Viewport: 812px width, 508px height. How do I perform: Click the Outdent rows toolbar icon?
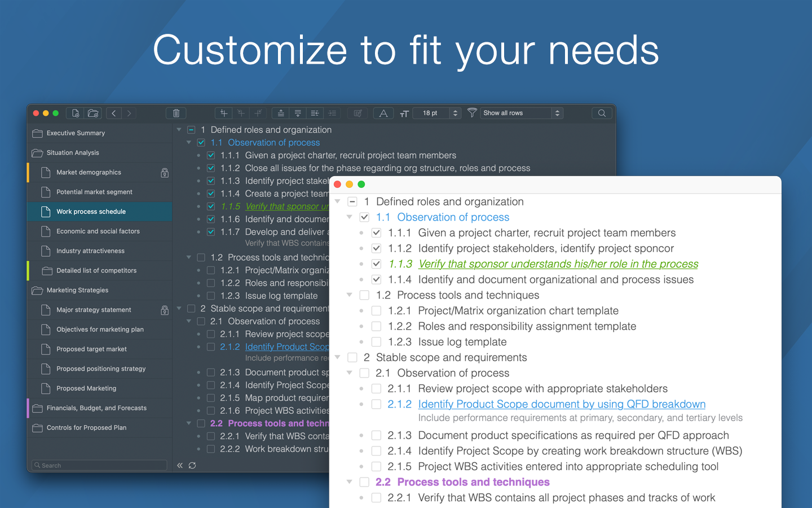(x=315, y=113)
